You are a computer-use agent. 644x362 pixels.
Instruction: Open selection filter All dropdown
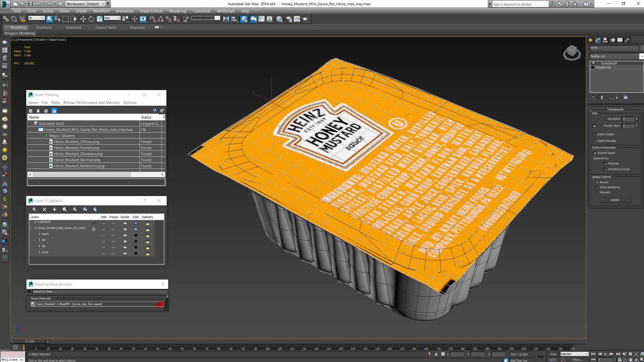point(36,18)
